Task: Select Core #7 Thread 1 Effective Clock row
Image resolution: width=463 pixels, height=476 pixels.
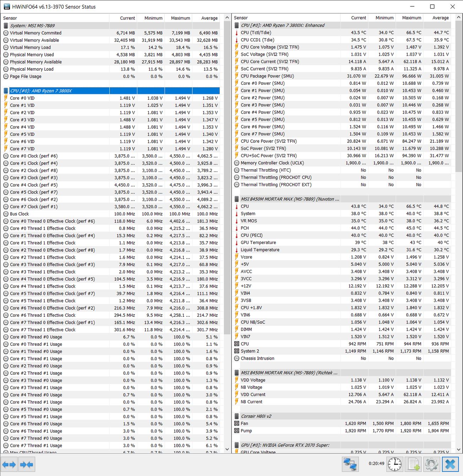Action: pyautogui.click(x=111, y=330)
